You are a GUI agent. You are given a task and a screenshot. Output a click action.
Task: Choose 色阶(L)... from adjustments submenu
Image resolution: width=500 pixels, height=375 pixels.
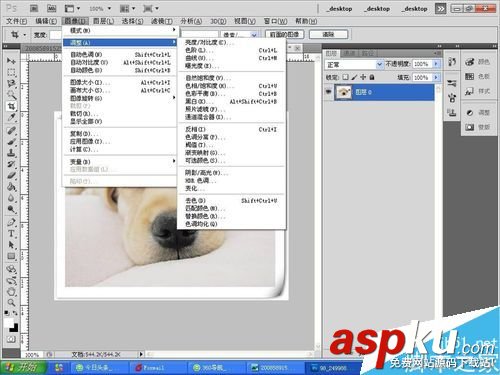pos(231,50)
